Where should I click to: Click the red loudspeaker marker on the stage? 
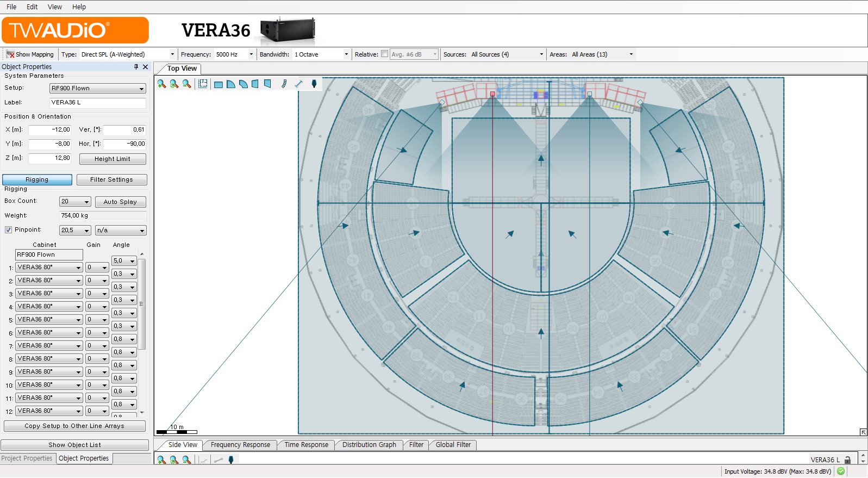492,94
